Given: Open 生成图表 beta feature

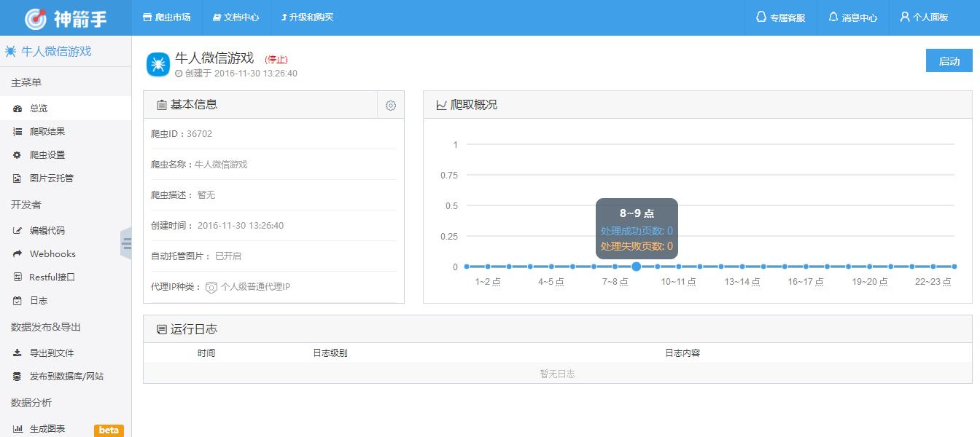Looking at the screenshot, I should [47, 429].
